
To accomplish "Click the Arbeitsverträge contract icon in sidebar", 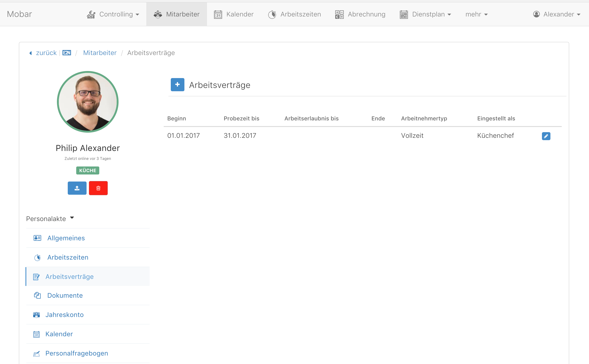I will point(36,277).
